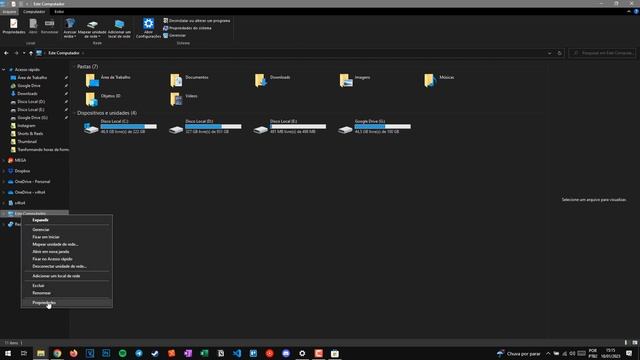Choose Renomear in the context menu
Image resolution: width=640 pixels, height=360 pixels.
67,293
